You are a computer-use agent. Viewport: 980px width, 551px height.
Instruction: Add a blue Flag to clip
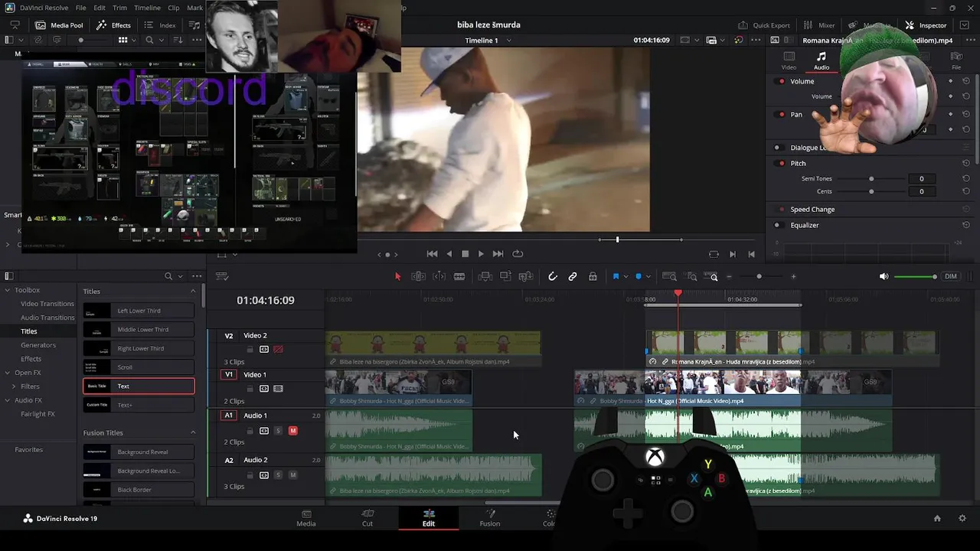pyautogui.click(x=616, y=276)
